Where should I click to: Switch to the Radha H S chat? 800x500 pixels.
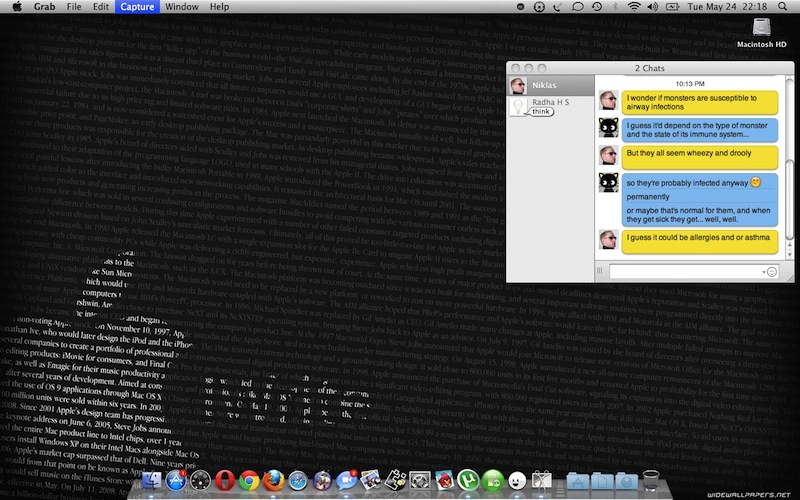(550, 105)
